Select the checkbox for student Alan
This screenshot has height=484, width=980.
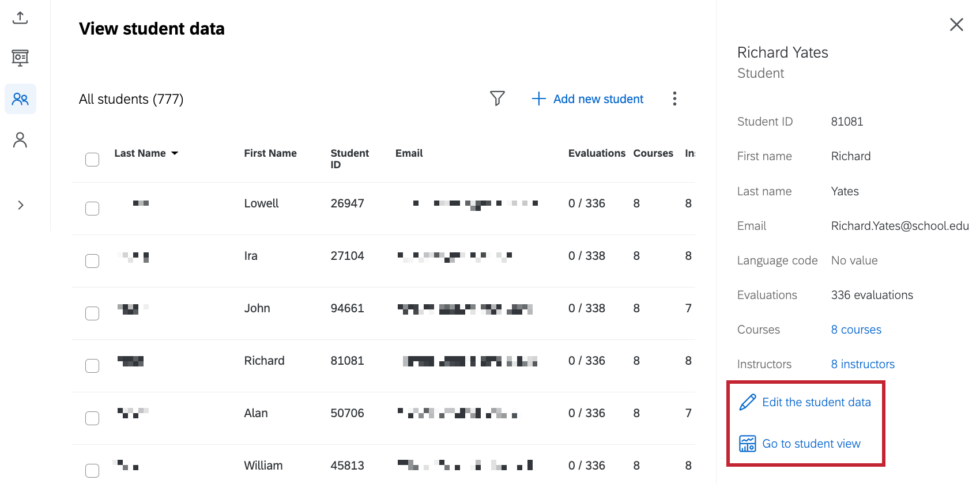click(x=92, y=418)
